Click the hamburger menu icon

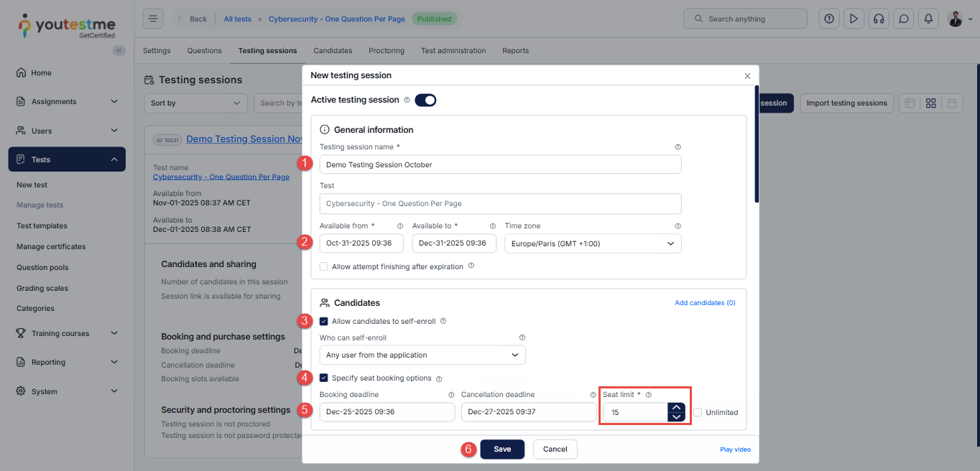coord(153,19)
